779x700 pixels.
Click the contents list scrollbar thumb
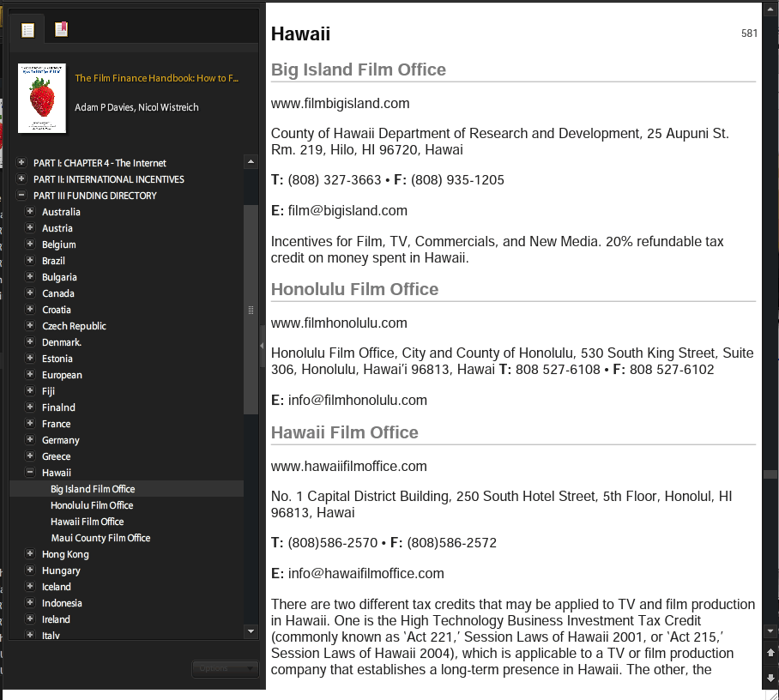[251, 310]
